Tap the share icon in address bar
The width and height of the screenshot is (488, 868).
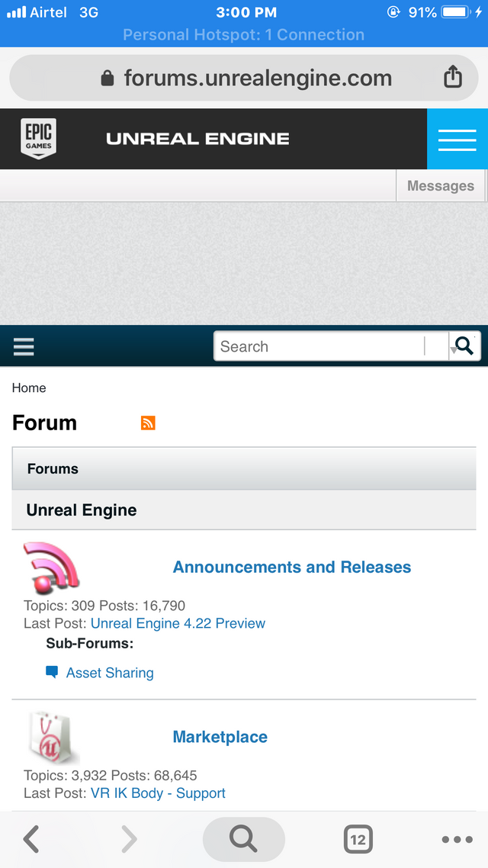[453, 77]
